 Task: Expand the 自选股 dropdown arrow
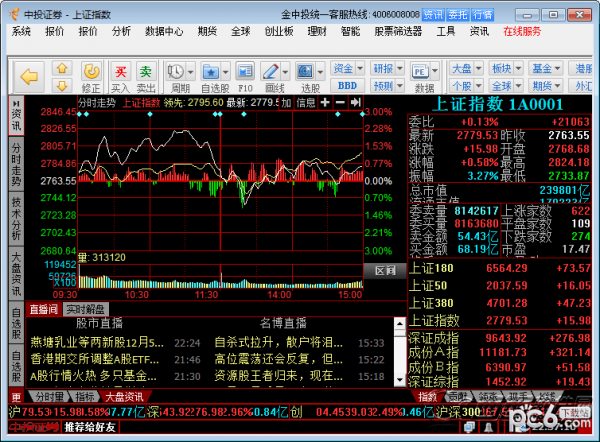coord(225,71)
